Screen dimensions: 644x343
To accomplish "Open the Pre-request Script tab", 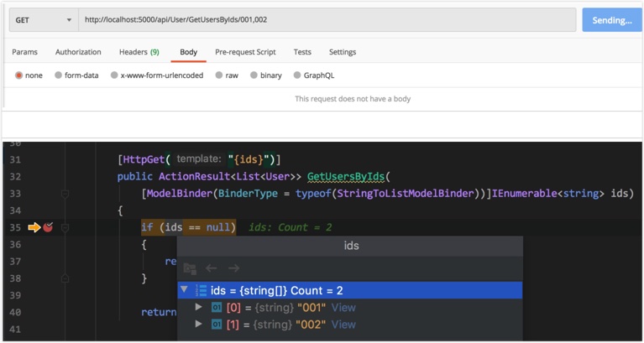I will point(245,52).
